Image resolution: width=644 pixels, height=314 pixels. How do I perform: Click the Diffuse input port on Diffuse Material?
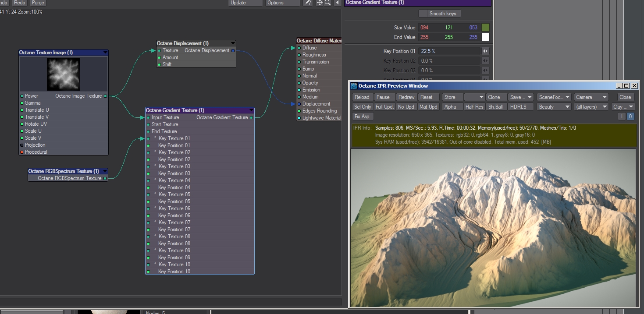[299, 48]
